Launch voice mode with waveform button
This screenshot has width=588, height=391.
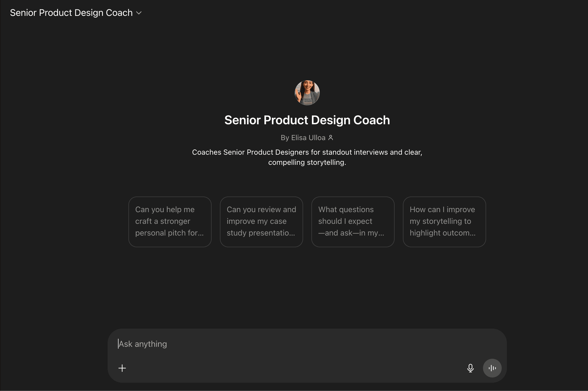[492, 368]
